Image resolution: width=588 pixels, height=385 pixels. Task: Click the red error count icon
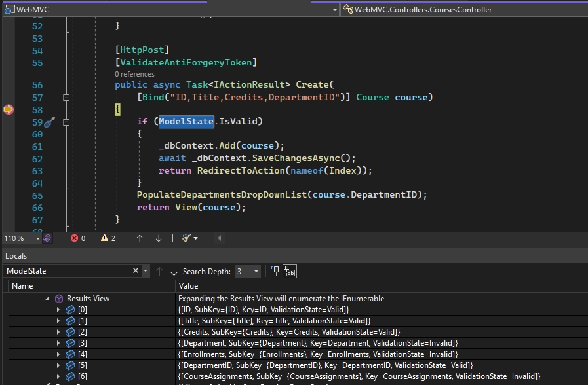point(74,238)
